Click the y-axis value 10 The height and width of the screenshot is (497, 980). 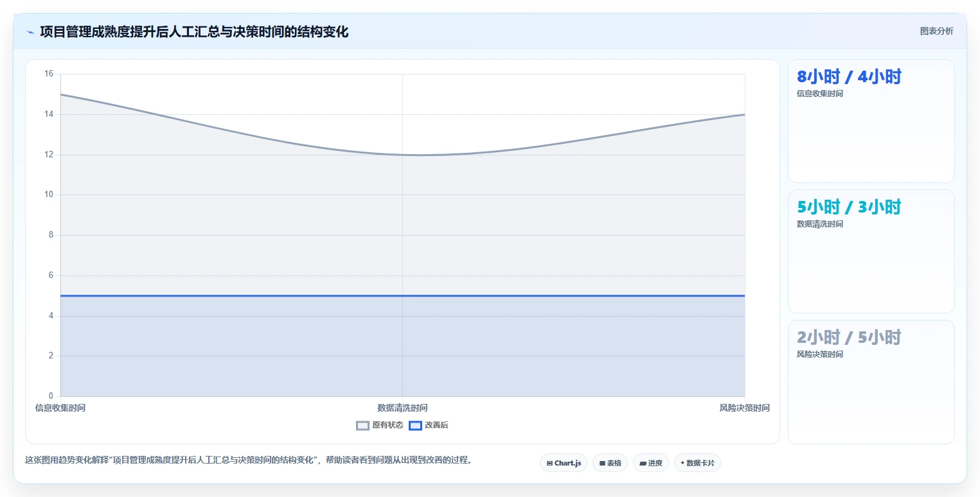[x=49, y=195]
